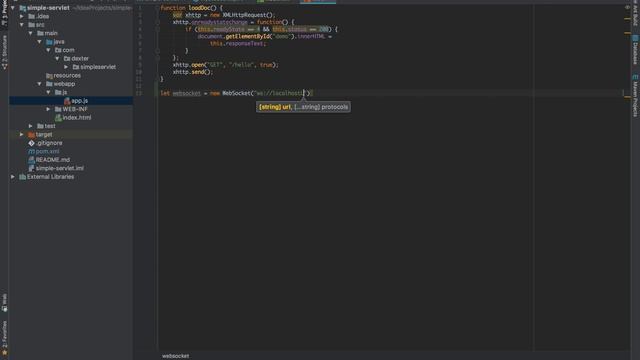
Task: Click the webapp folder icon
Action: click(x=49, y=84)
